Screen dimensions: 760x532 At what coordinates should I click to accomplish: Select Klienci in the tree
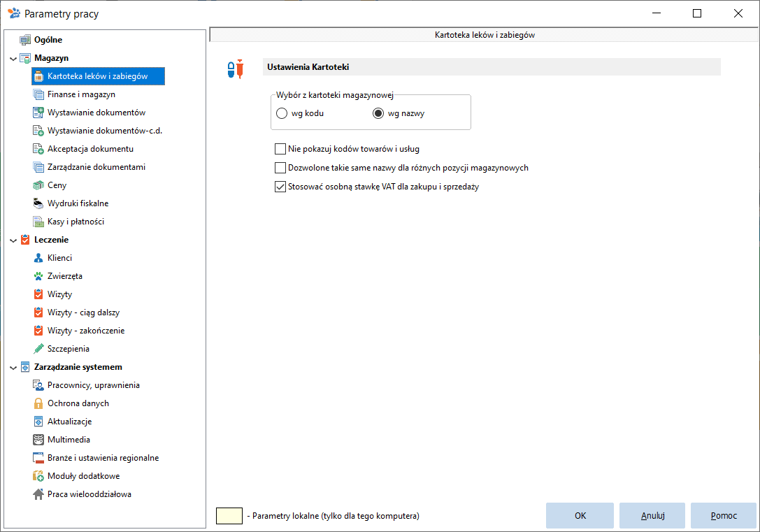59,258
